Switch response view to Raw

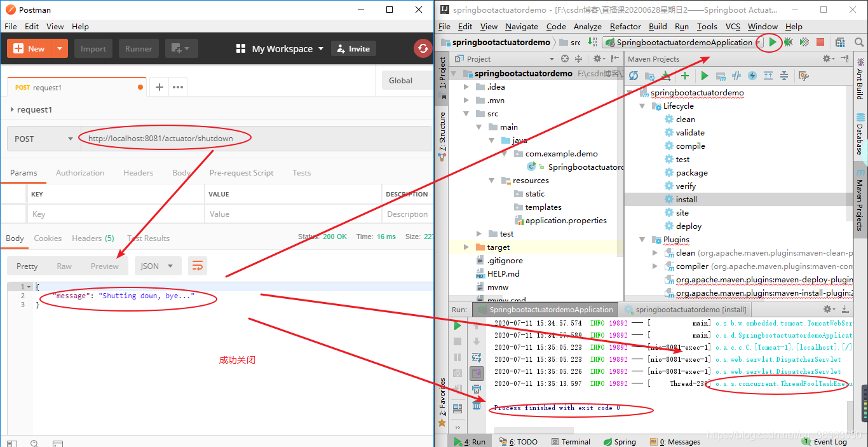[x=64, y=266]
